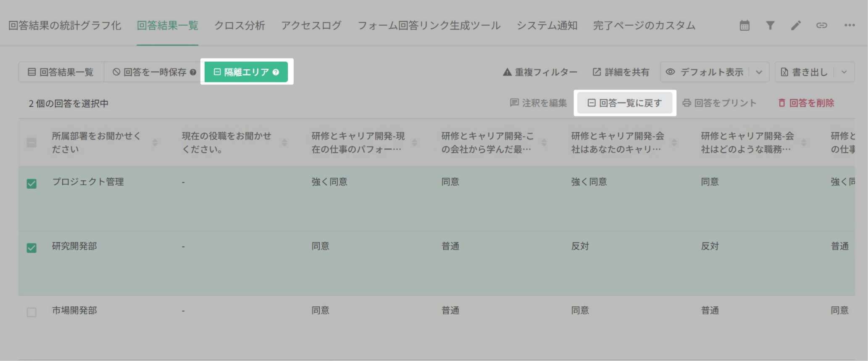Uncheck the 研究開発部 row checkbox
The width and height of the screenshot is (868, 361).
point(32,248)
